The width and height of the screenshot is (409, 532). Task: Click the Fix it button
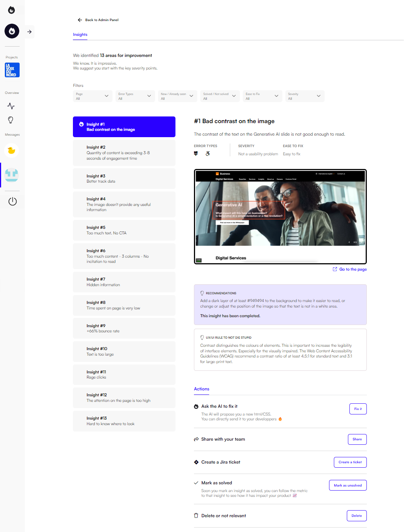358,409
